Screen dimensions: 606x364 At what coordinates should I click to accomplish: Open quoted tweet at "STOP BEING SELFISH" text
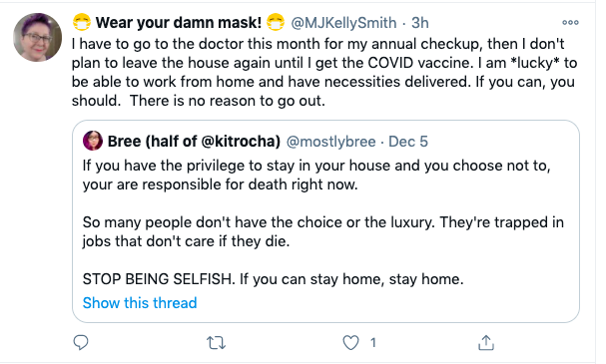pos(273,279)
